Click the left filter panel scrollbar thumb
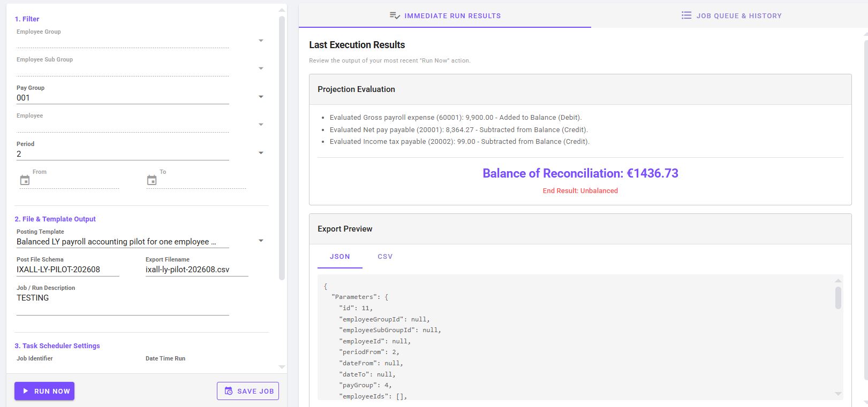The height and width of the screenshot is (407, 868). [282, 148]
